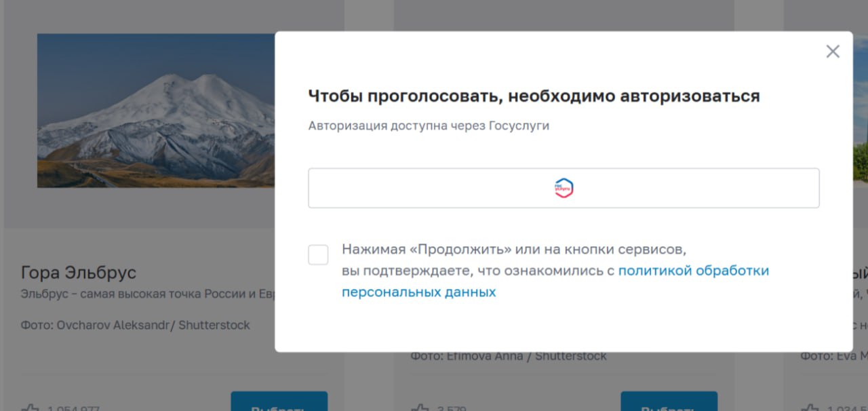Image resolution: width=868 pixels, height=411 pixels.
Task: Click the Госуслуги logo to log in
Action: tap(564, 189)
